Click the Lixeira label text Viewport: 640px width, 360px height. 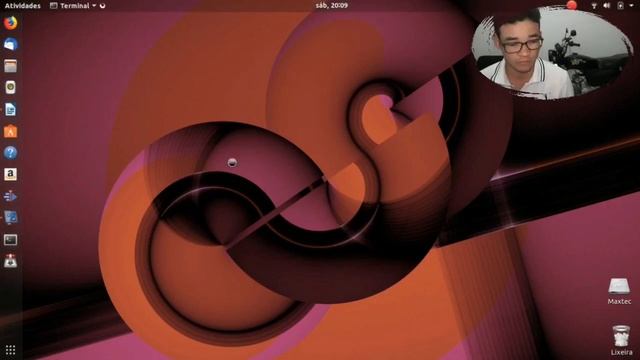coord(621,352)
